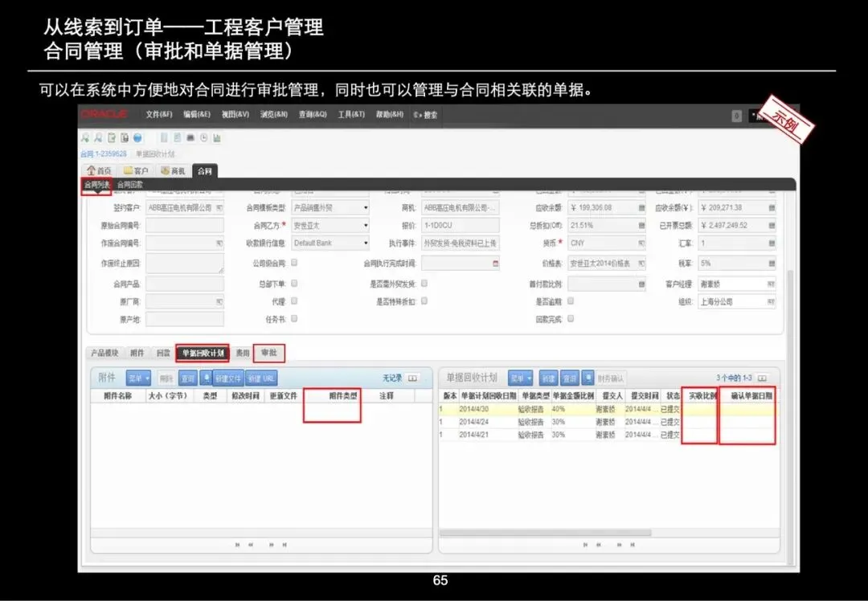This screenshot has width=868, height=601.
Task: Switch to the 产品模块 detail tab
Action: [104, 353]
